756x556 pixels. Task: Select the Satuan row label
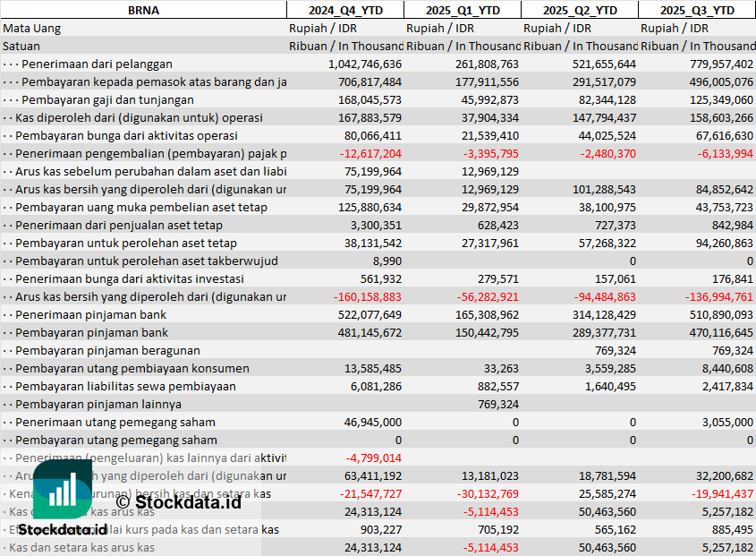point(21,46)
